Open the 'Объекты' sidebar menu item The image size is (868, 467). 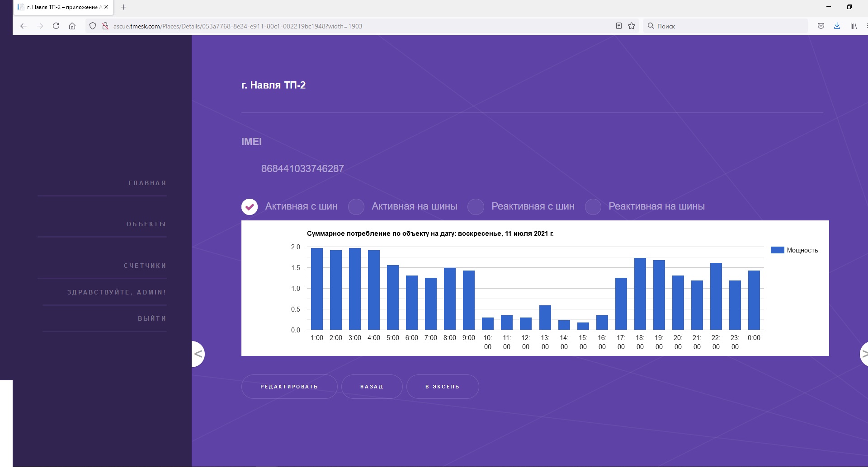[146, 224]
